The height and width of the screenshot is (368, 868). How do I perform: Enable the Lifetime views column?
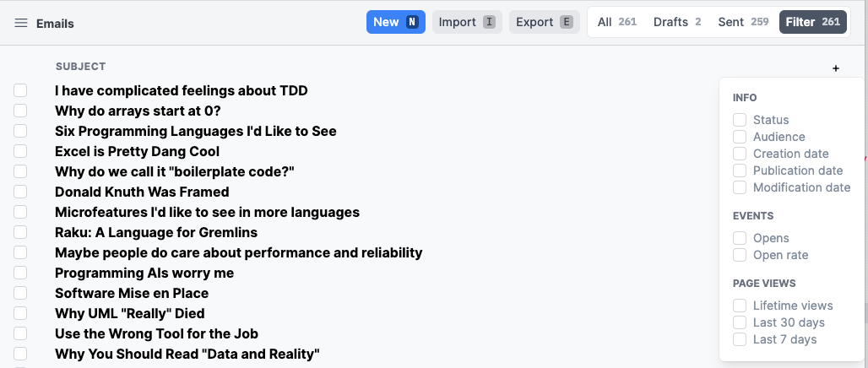(x=740, y=306)
